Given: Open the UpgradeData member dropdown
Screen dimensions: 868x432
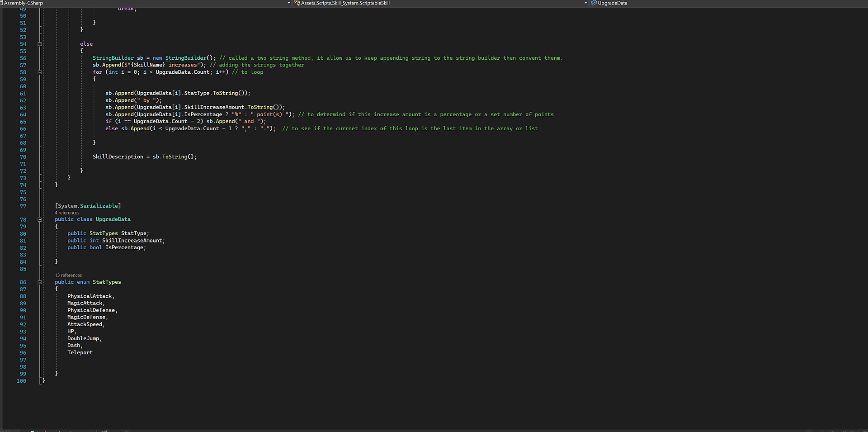Looking at the screenshot, I should tap(613, 3).
